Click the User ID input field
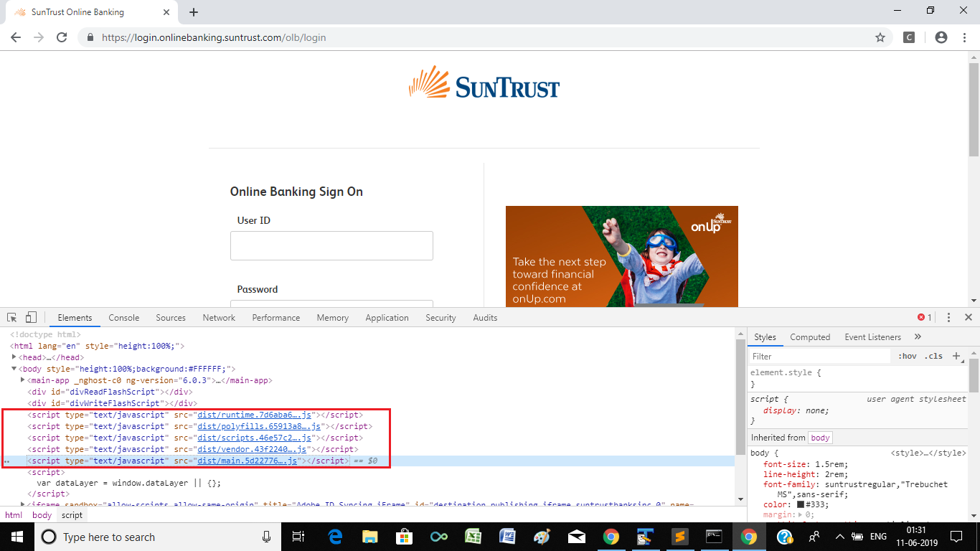This screenshot has height=551, width=980. (331, 245)
